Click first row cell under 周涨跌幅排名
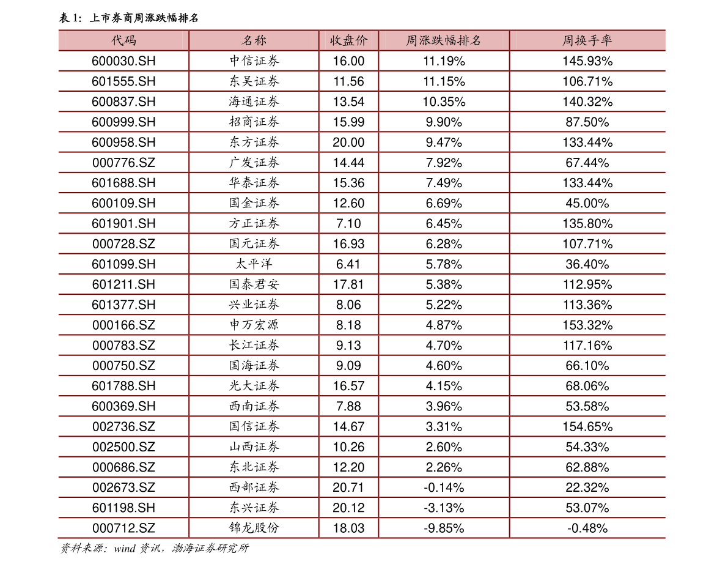Screen dimensions: 728x567 (444, 61)
